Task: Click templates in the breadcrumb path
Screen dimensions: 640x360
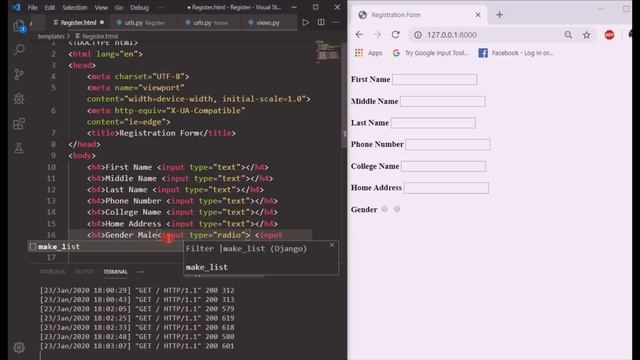Action: [x=51, y=36]
